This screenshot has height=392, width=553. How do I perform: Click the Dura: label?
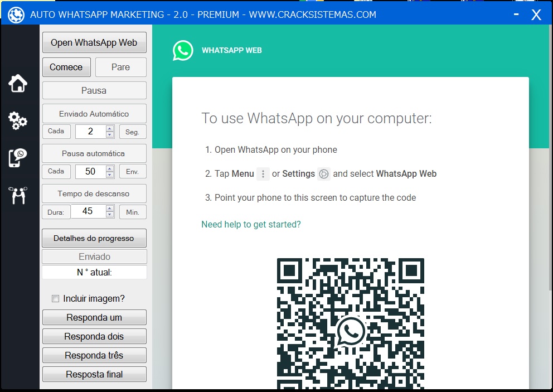pos(56,212)
